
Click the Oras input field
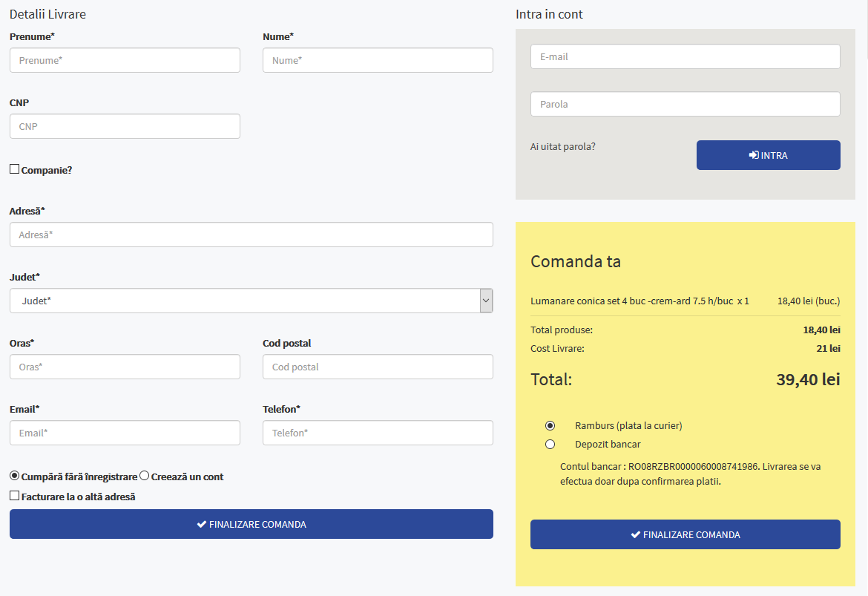[x=125, y=367]
